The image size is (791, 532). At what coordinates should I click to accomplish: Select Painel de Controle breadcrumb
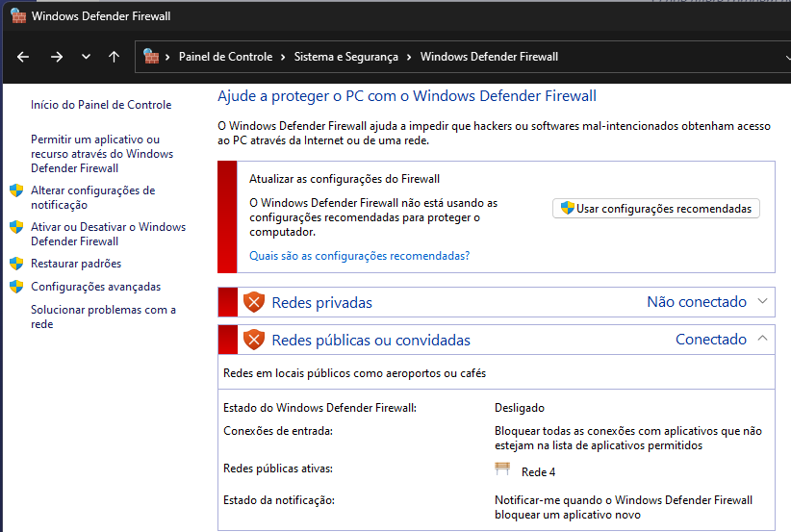[x=225, y=57]
